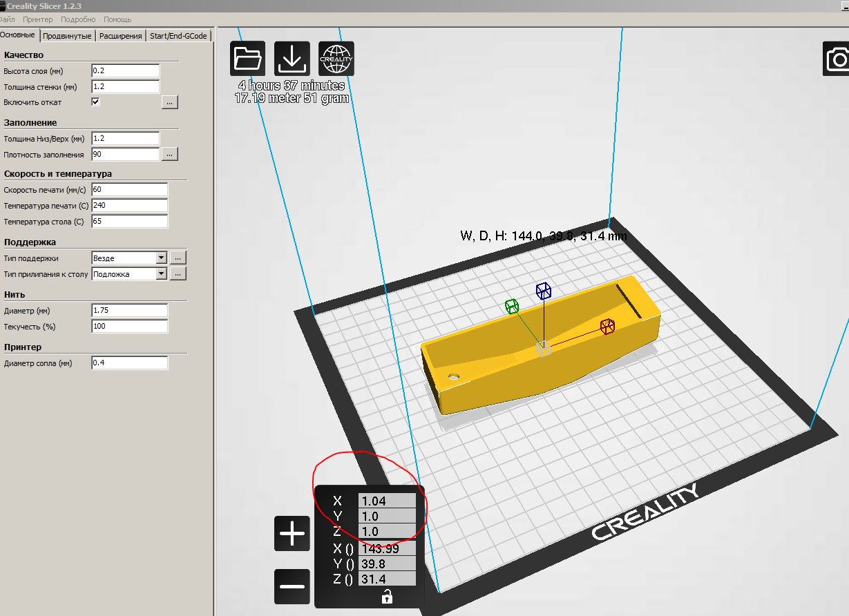Click the Плотность заполнения input field
849x616 pixels.
(125, 155)
